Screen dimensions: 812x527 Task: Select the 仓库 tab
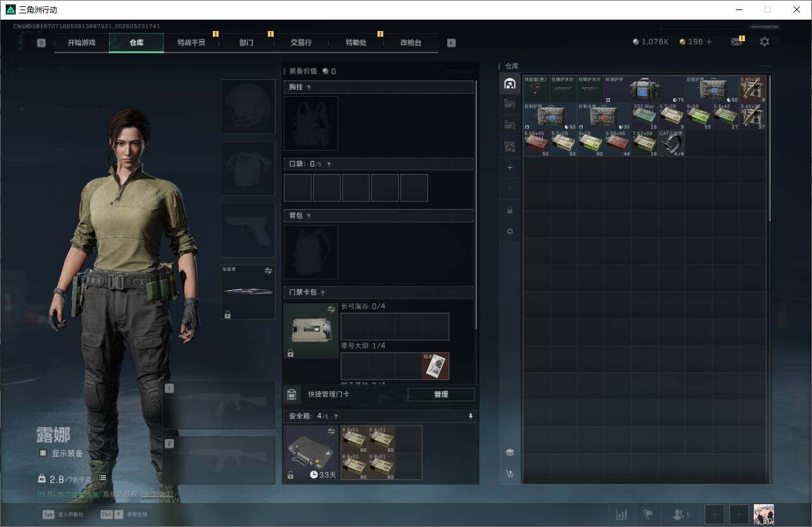(136, 42)
